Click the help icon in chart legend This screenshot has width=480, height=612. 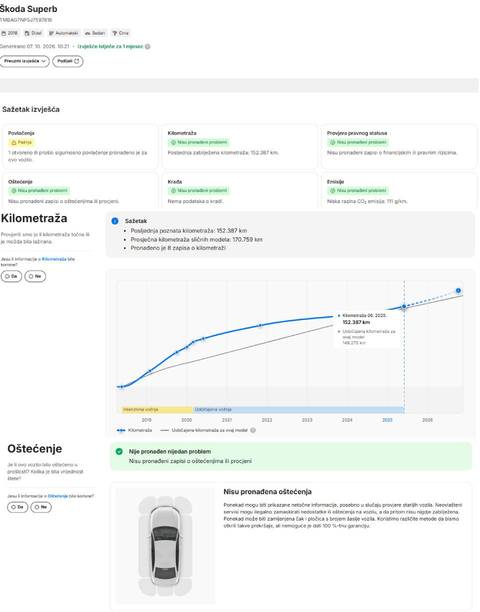point(253,430)
